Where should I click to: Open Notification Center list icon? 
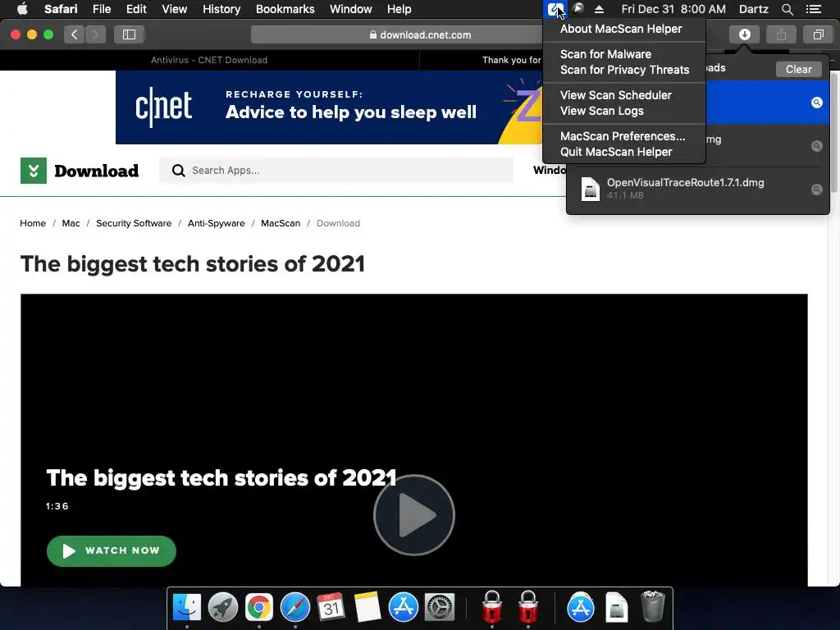[814, 9]
